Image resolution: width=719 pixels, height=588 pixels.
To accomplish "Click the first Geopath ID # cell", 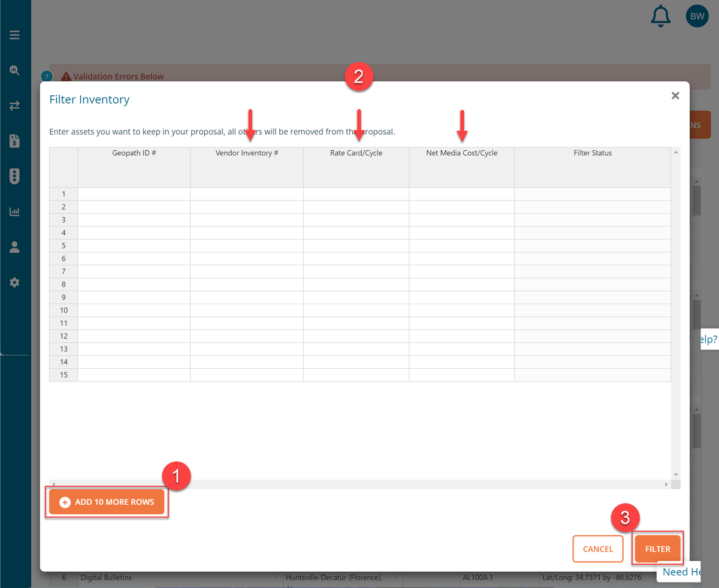I will 134,193.
